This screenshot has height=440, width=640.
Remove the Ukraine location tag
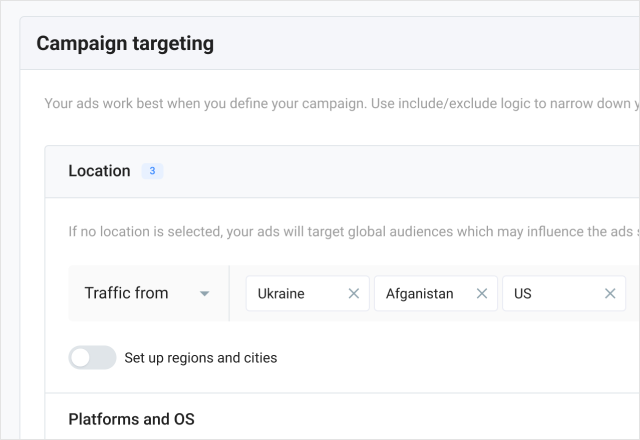(353, 294)
